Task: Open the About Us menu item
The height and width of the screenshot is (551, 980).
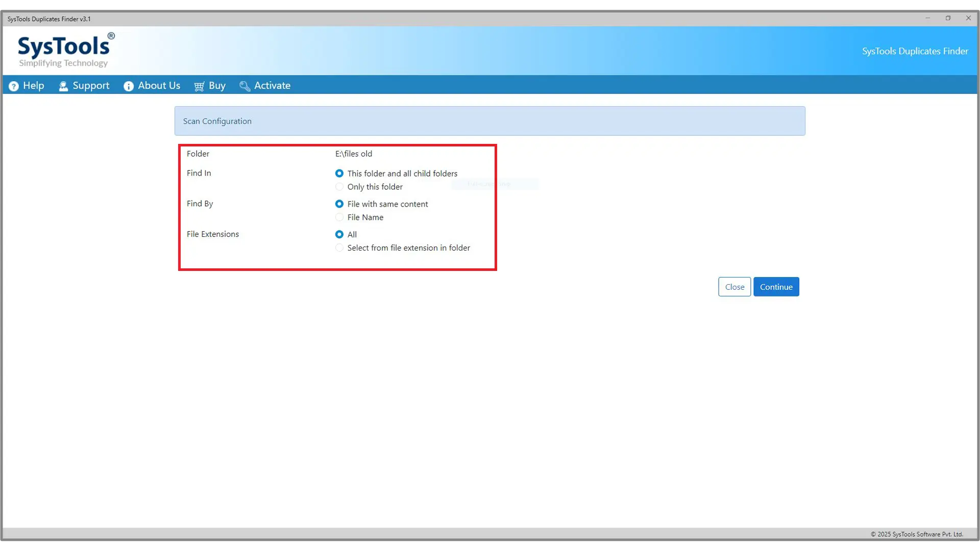Action: 152,86
